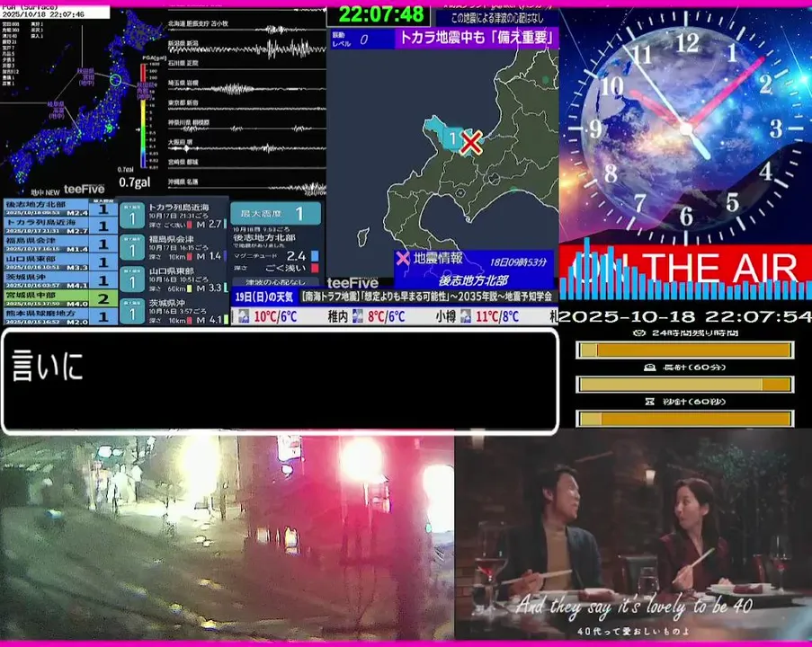Click the red depth color square next to ごく浅い

pyautogui.click(x=315, y=268)
